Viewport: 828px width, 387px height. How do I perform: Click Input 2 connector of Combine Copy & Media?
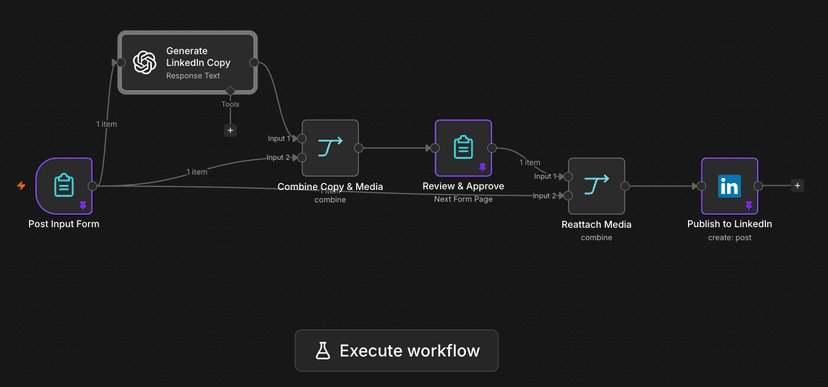[x=302, y=157]
